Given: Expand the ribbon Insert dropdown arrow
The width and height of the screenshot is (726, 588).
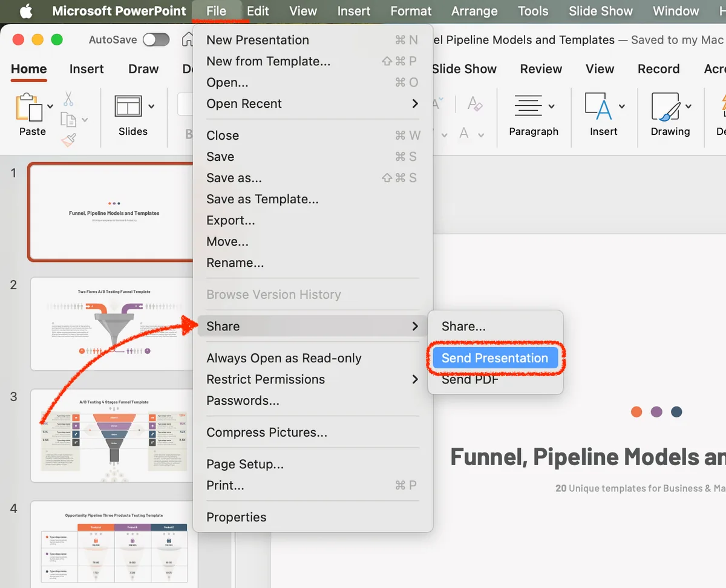Looking at the screenshot, I should click(x=622, y=106).
